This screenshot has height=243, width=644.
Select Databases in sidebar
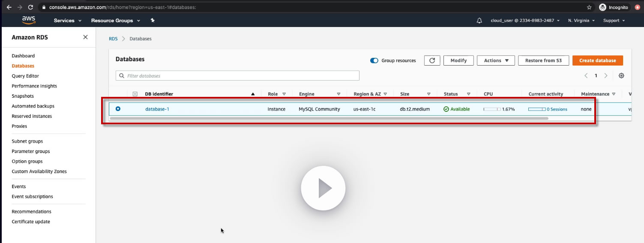[x=23, y=66]
